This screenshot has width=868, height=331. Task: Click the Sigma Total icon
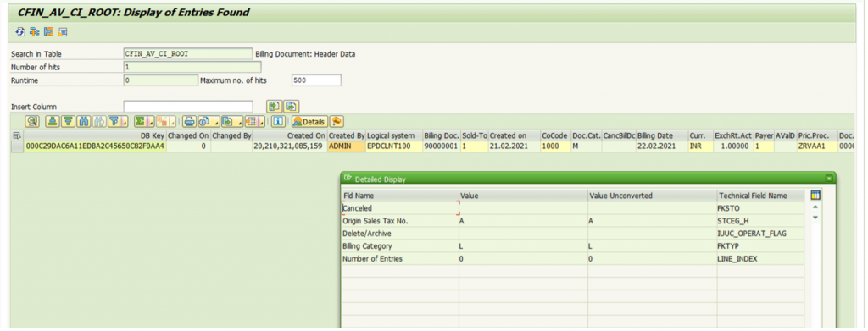pyautogui.click(x=141, y=121)
